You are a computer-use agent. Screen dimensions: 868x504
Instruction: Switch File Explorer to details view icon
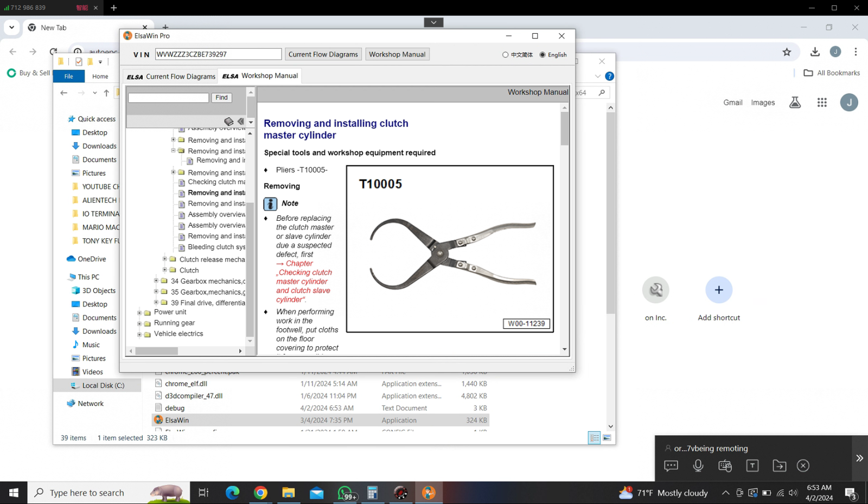point(594,438)
